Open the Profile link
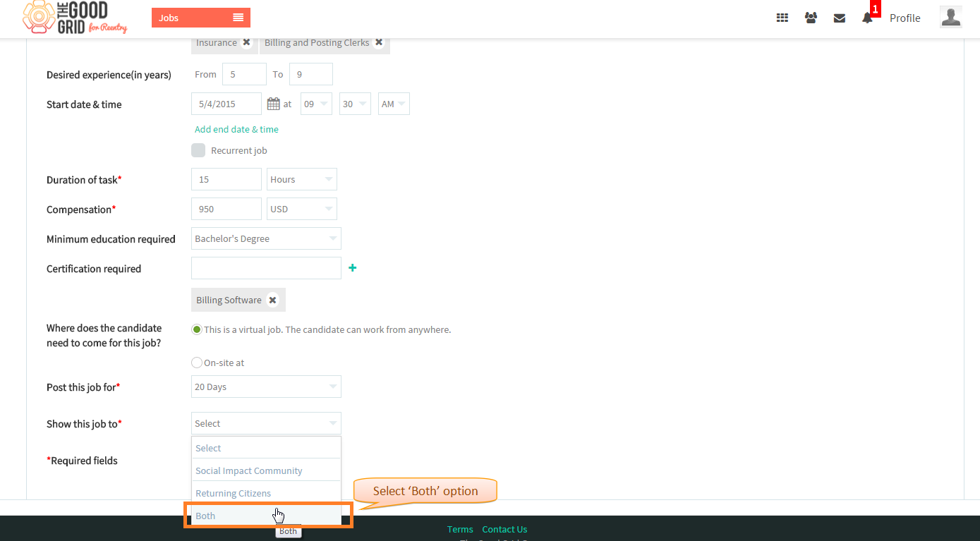980x541 pixels. tap(905, 18)
